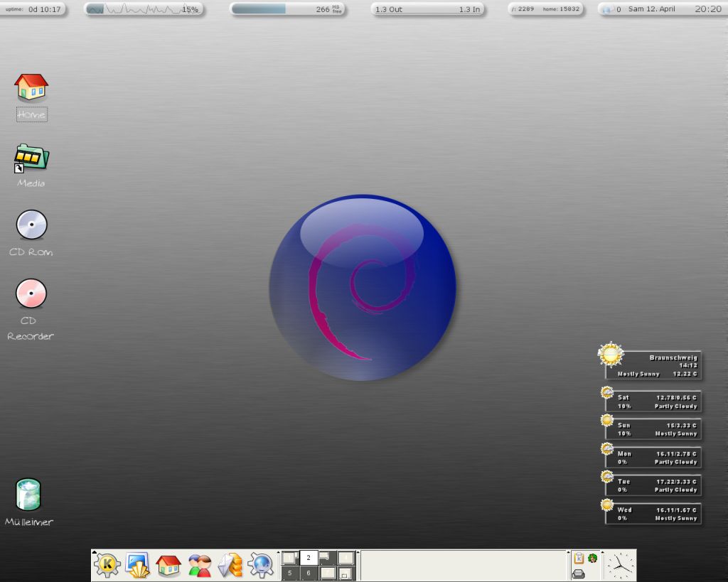The image size is (728, 582).
Task: Open the Mülleimer trash icon
Action: 28,495
